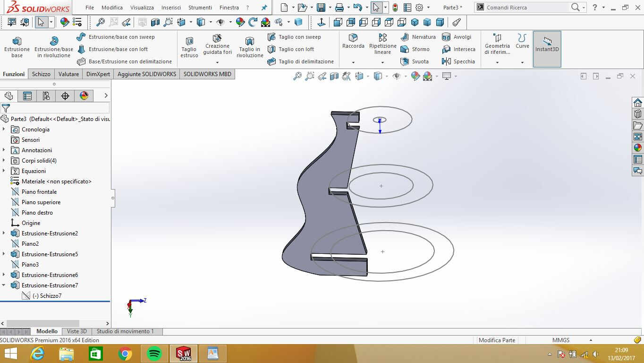
Task: Choose Base/Estrusione con delimitazione
Action: (x=125, y=61)
